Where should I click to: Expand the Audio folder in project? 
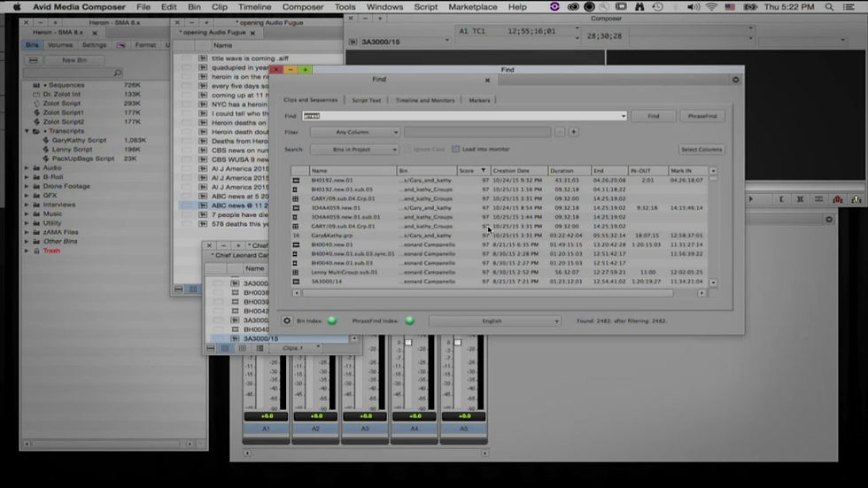pos(27,167)
